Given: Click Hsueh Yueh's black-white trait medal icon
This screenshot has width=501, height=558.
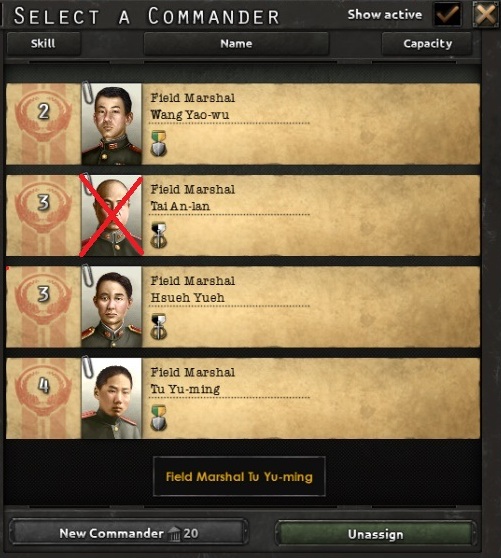Looking at the screenshot, I should pos(158,326).
